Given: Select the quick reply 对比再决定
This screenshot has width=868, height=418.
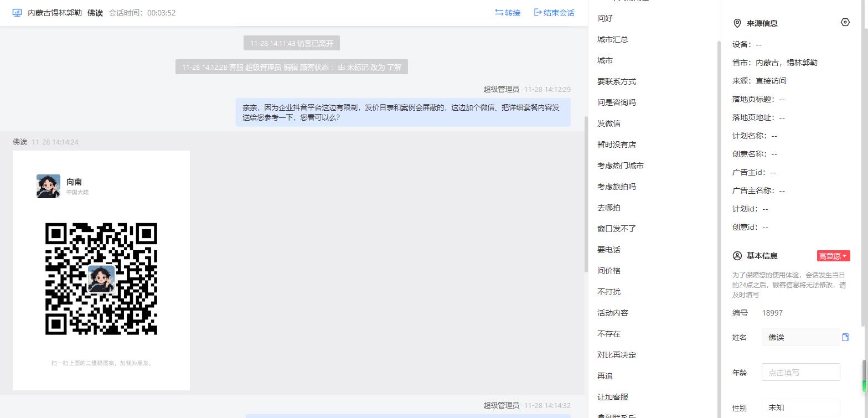Looking at the screenshot, I should tap(617, 355).
